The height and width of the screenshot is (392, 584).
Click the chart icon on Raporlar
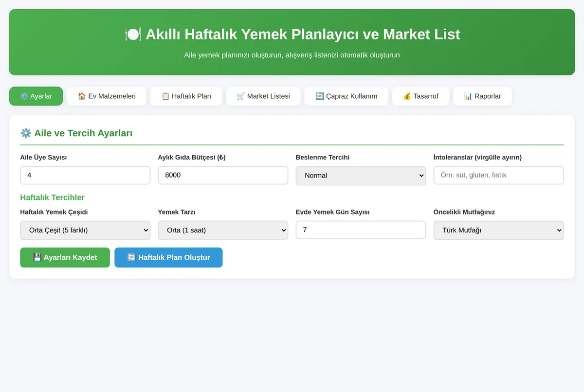tap(468, 96)
